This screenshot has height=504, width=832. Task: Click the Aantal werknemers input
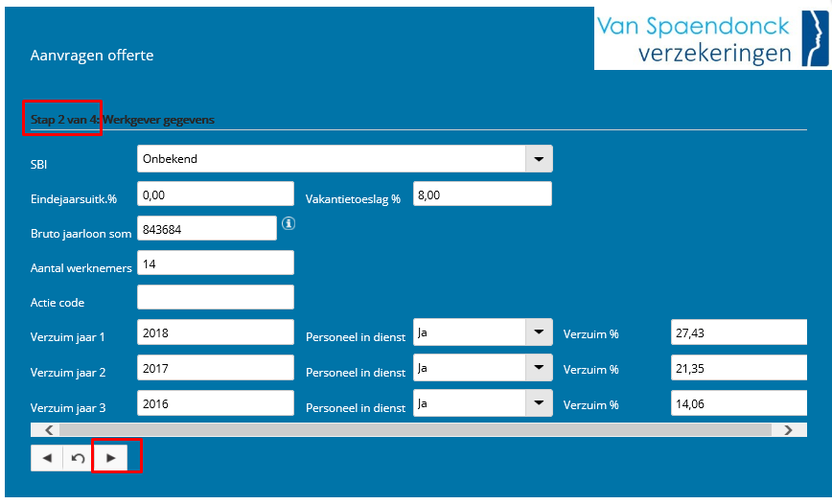point(216,263)
